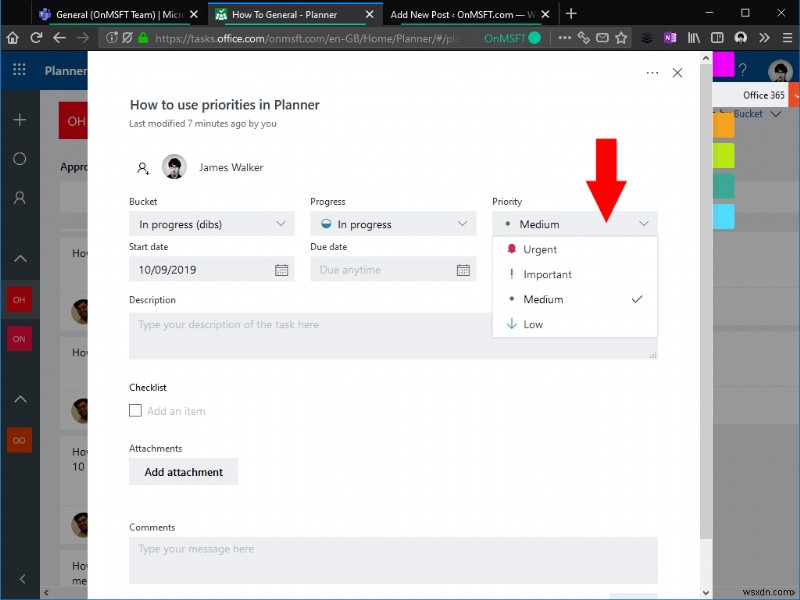Open the Firefox sidebar icon
This screenshot has height=600, width=800.
tap(717, 37)
